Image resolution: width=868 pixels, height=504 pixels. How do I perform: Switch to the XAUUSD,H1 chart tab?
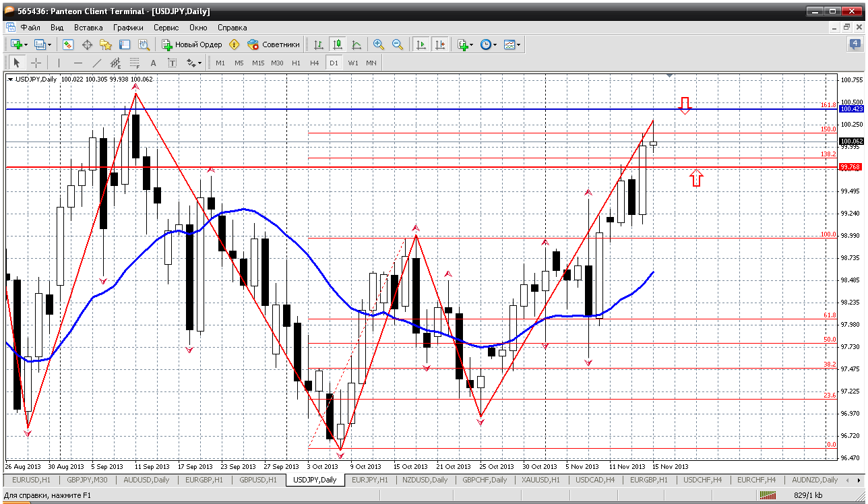coord(539,480)
